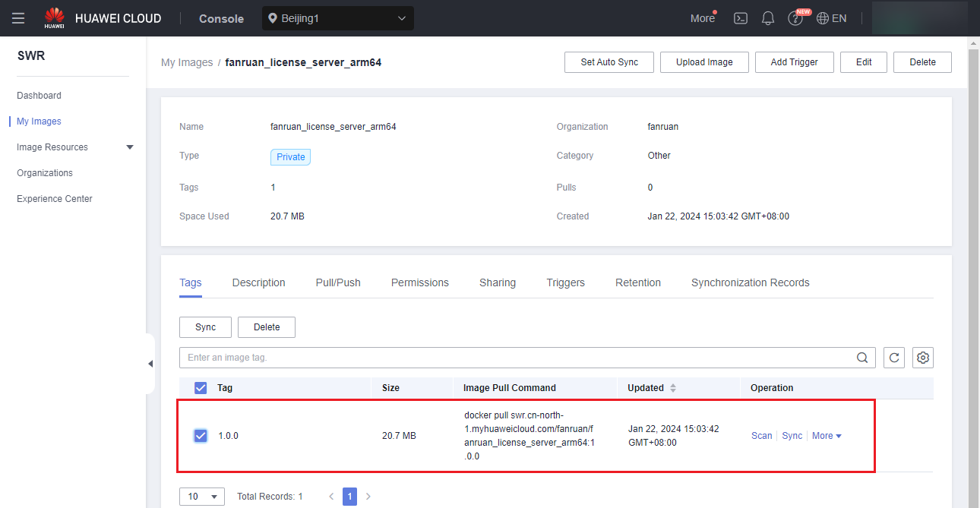The width and height of the screenshot is (980, 508).
Task: Click the Private type badge
Action: 290,157
